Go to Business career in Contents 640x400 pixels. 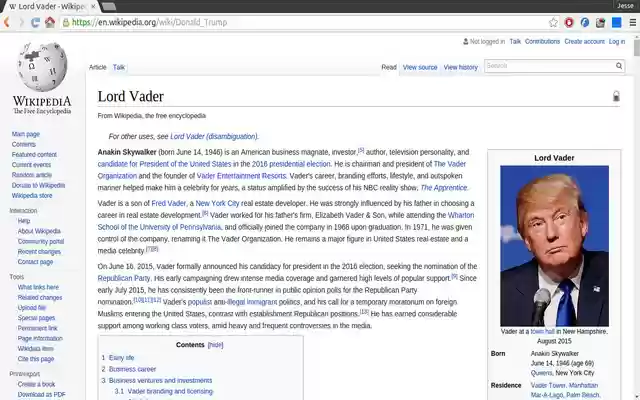click(x=133, y=369)
